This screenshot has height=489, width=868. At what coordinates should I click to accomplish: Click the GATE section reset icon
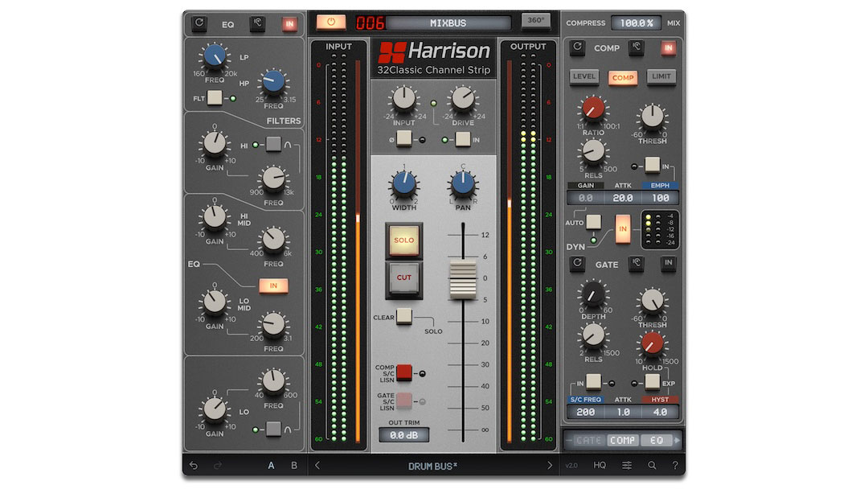577,264
